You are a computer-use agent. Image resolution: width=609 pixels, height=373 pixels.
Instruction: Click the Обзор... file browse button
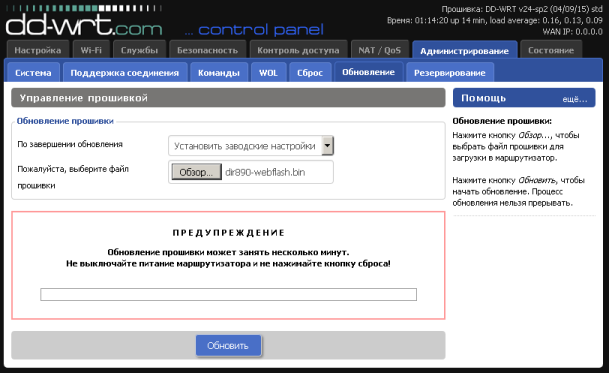pos(197,172)
